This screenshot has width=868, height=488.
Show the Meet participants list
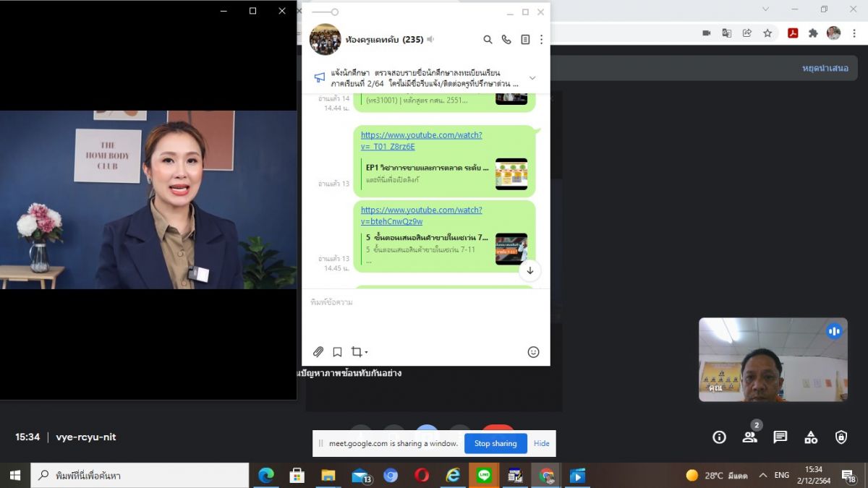(x=749, y=437)
